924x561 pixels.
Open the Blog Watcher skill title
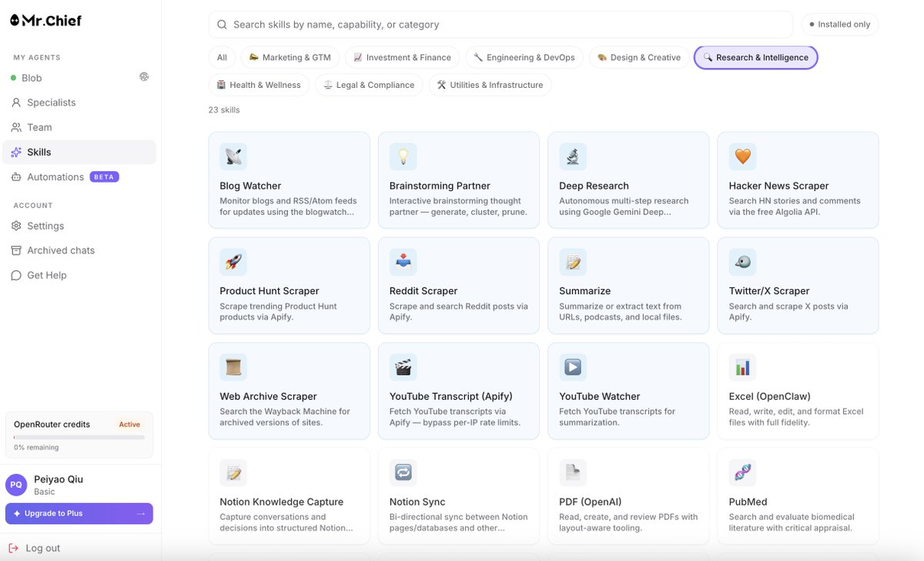(250, 186)
